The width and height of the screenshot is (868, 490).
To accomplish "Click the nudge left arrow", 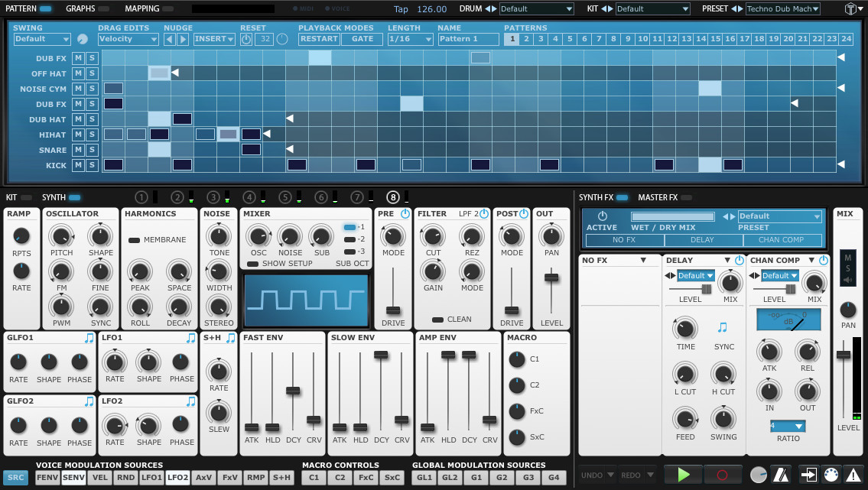I will pyautogui.click(x=170, y=39).
